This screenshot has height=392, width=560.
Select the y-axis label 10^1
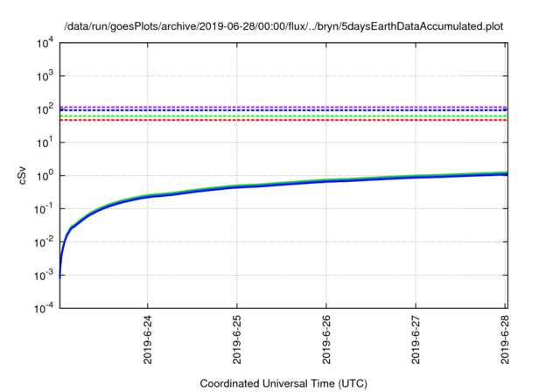pos(45,143)
